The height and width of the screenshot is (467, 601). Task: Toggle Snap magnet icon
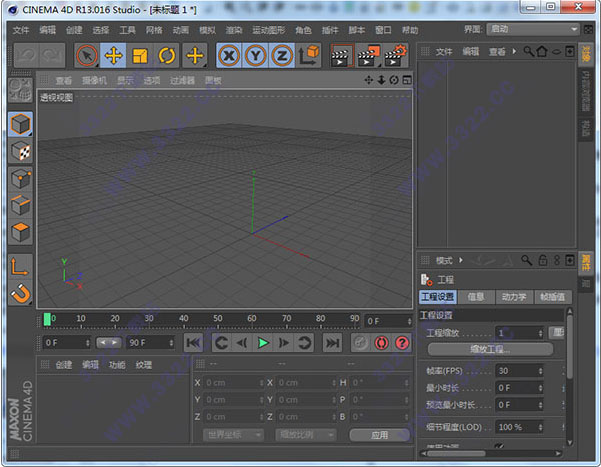(x=20, y=293)
